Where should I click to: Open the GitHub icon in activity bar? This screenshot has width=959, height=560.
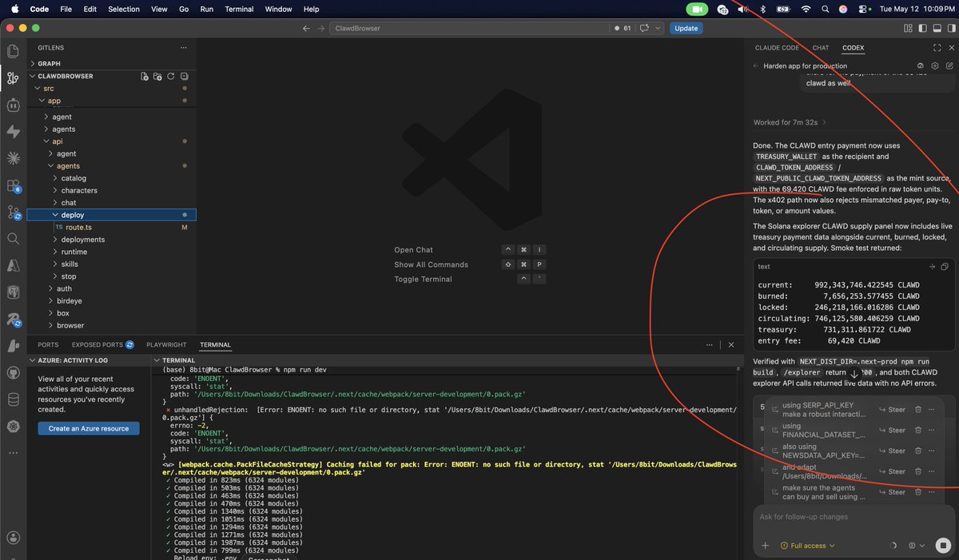point(13,373)
